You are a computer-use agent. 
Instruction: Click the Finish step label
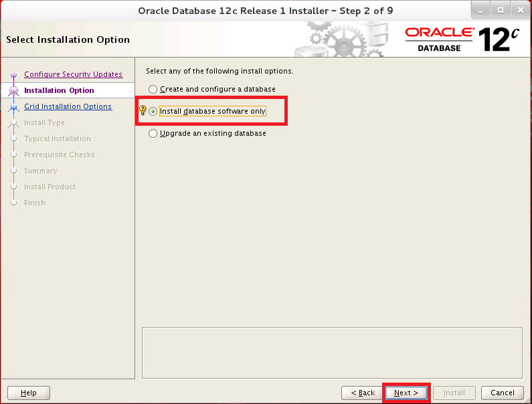[x=35, y=203]
